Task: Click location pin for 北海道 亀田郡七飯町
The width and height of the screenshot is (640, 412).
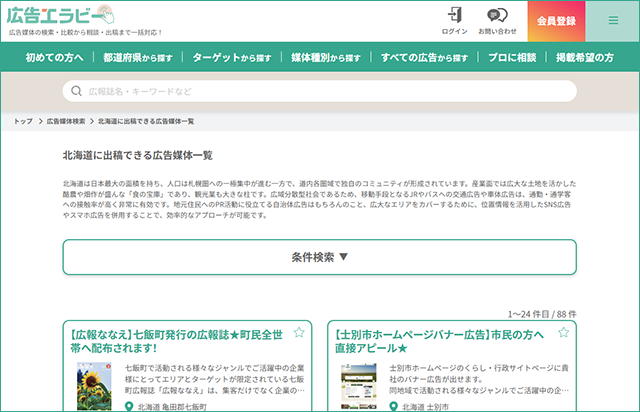Action: 128,407
